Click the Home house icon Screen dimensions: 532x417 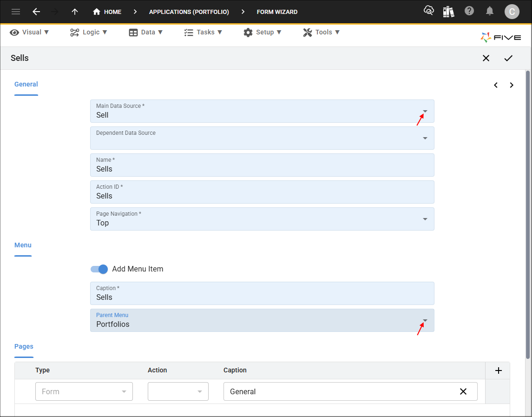pyautogui.click(x=96, y=12)
